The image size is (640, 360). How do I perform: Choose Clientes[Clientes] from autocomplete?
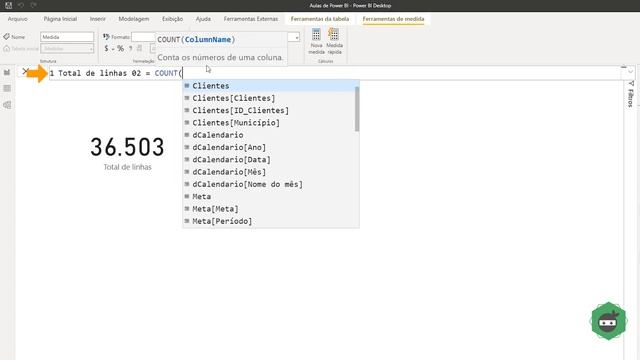pyautogui.click(x=269, y=98)
